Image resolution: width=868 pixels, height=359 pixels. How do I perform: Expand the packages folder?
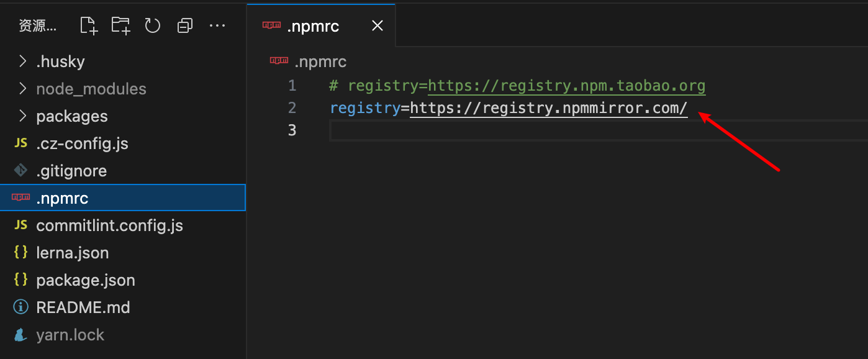[x=71, y=116]
